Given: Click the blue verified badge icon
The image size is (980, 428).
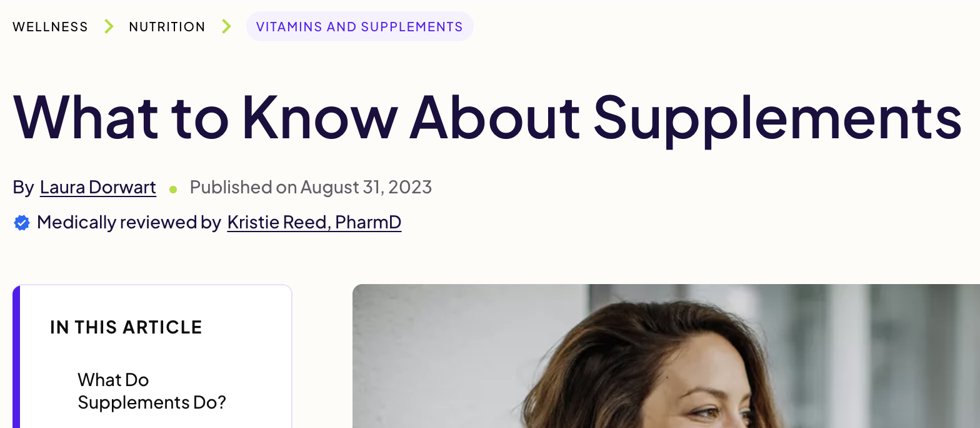Looking at the screenshot, I should click(22, 223).
